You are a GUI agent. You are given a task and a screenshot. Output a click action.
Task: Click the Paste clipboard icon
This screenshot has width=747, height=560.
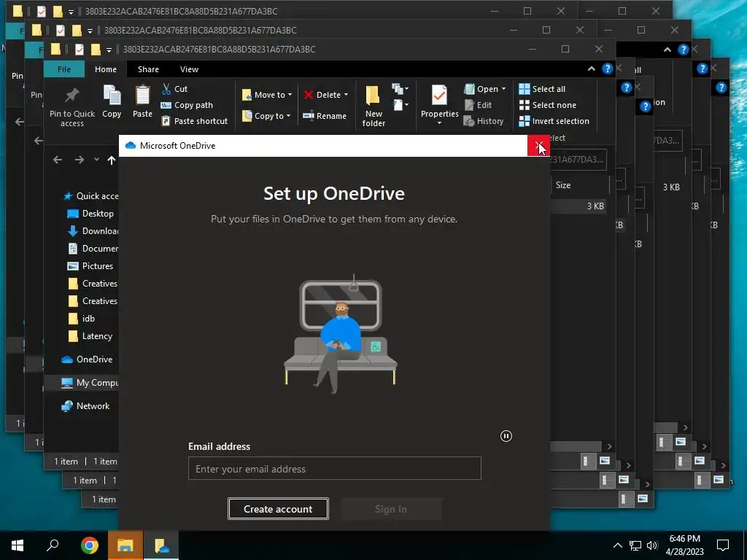coord(142,96)
